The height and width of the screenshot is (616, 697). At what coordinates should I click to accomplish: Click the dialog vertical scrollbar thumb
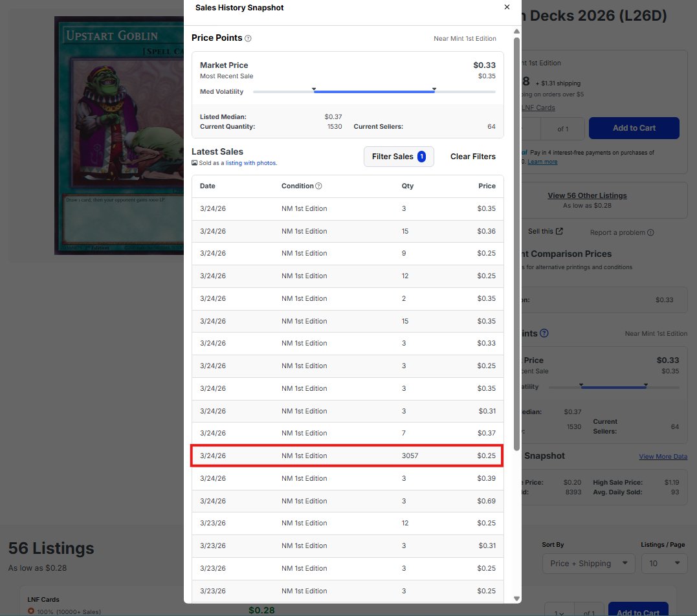point(516,243)
